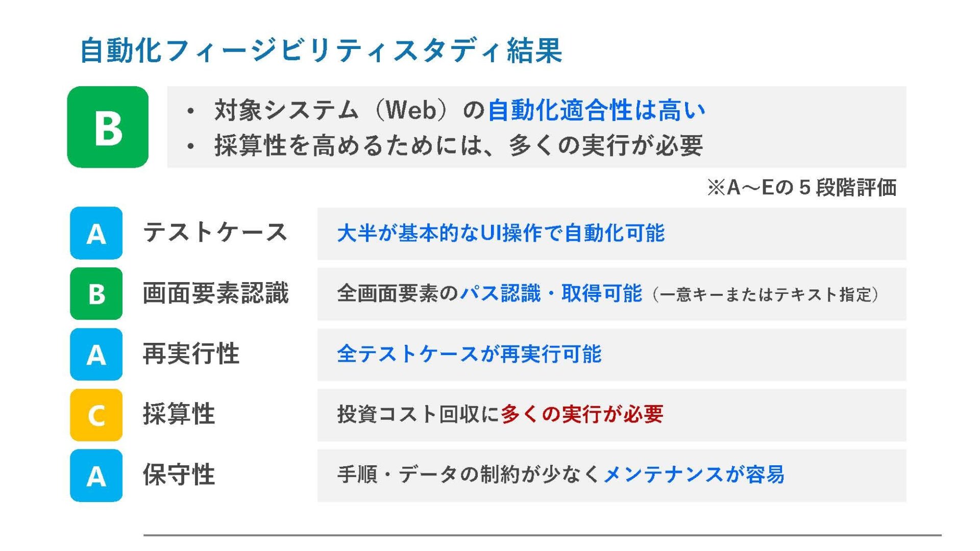Click the blue text パス認識・取得可能
Image resolution: width=980 pixels, height=551 pixels.
tap(551, 294)
